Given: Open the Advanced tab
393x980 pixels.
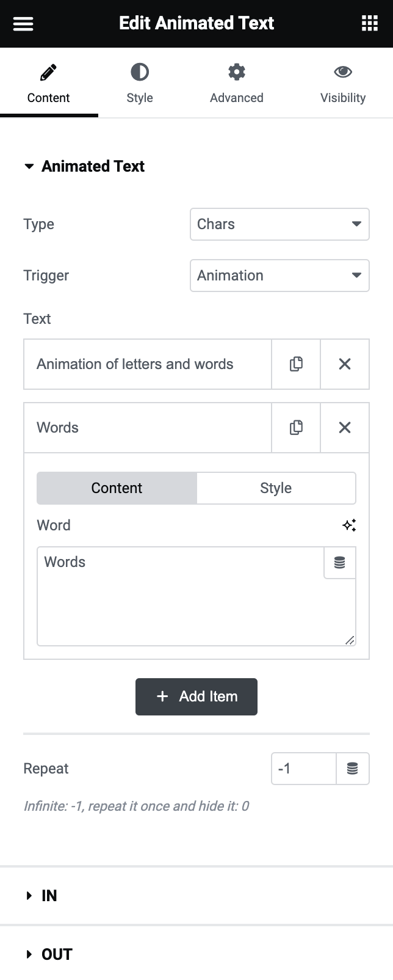Looking at the screenshot, I should (x=236, y=82).
